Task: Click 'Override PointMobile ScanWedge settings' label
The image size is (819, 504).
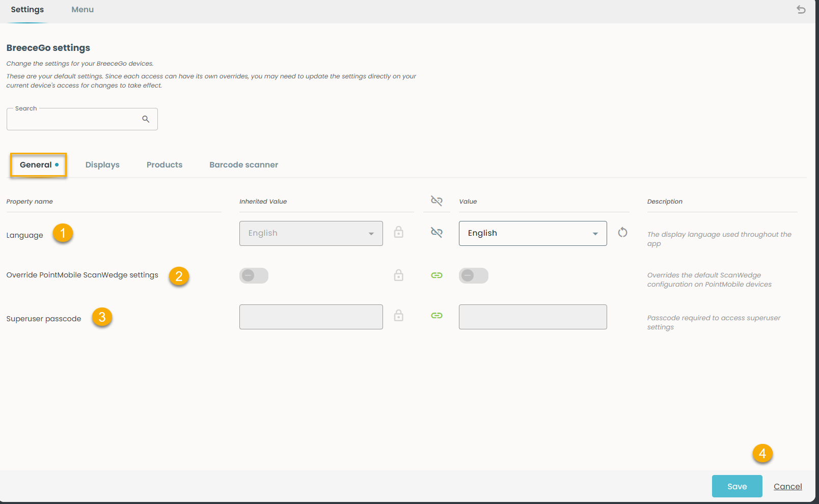Action: [83, 275]
